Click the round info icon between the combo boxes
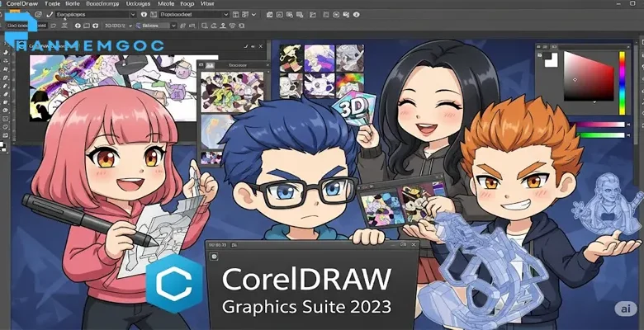The height and width of the screenshot is (330, 644). [x=144, y=14]
